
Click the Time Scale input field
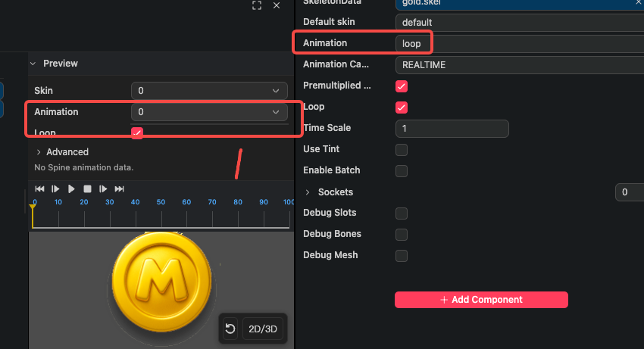(452, 129)
